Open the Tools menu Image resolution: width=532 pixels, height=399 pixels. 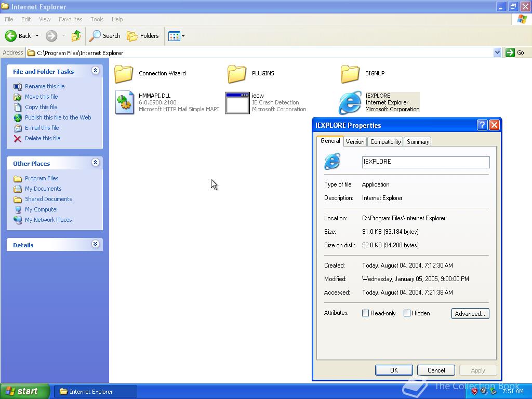pyautogui.click(x=97, y=19)
